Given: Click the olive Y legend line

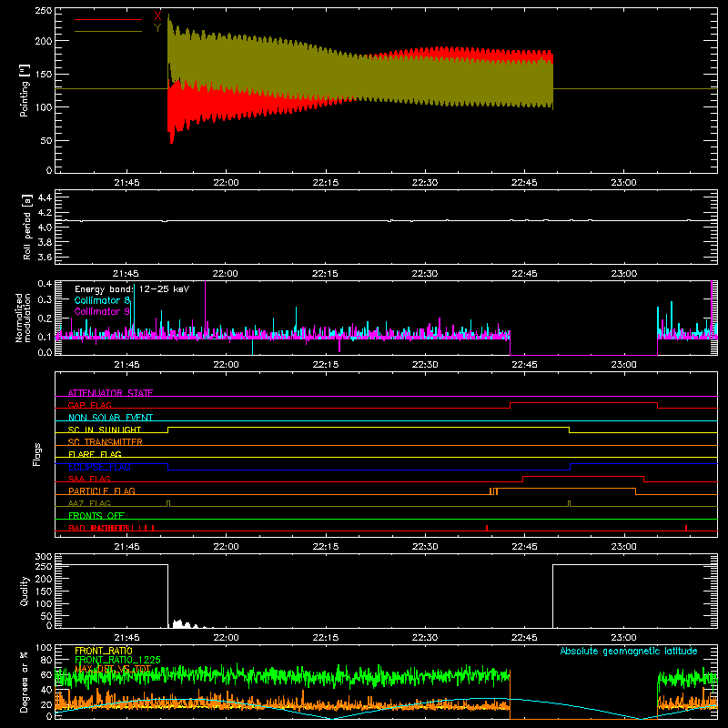Looking at the screenshot, I should coord(108,31).
